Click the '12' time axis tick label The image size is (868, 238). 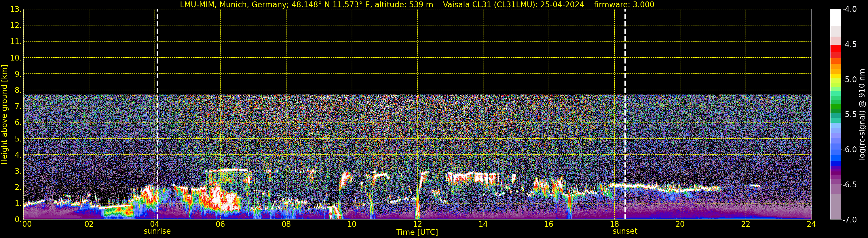417,224
